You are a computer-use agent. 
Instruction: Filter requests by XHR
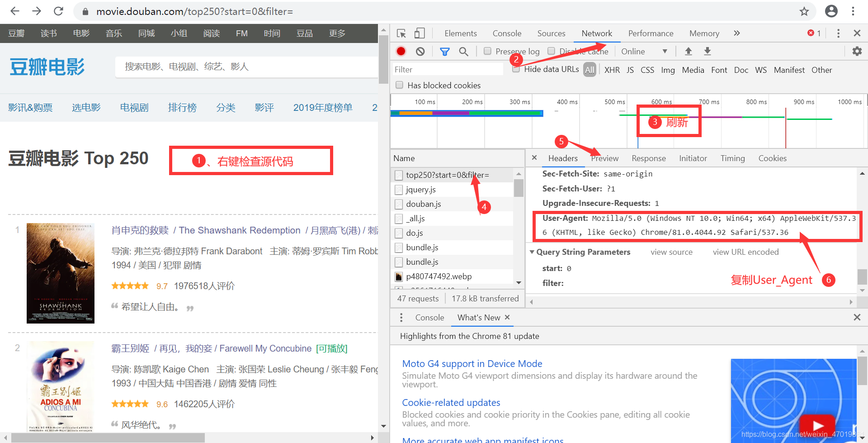click(x=612, y=70)
